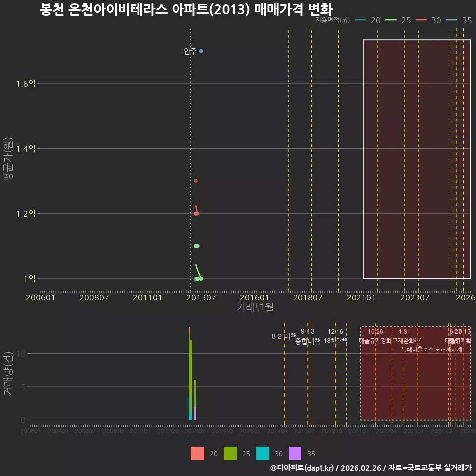
Task: Click 200910 on the volume chart x-axis
Action: tap(113, 431)
